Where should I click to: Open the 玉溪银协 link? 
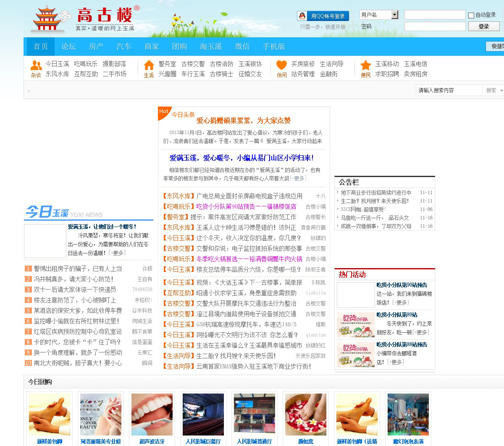point(250,64)
